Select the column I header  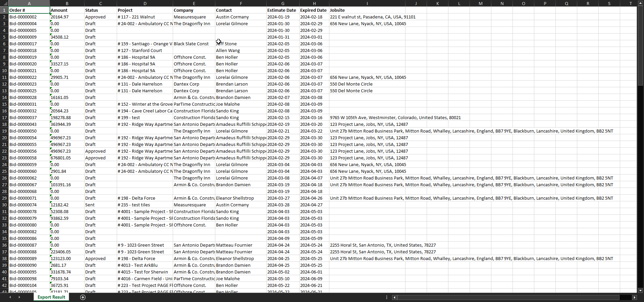point(367,3)
